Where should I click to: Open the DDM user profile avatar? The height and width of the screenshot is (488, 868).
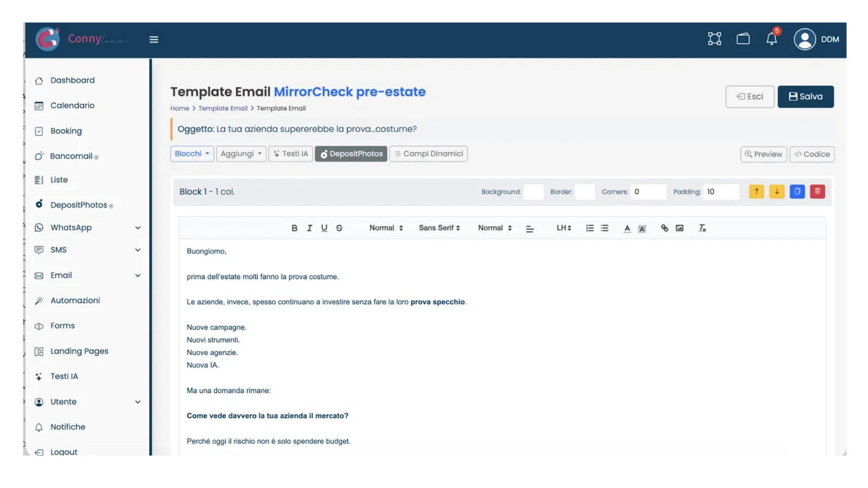805,39
